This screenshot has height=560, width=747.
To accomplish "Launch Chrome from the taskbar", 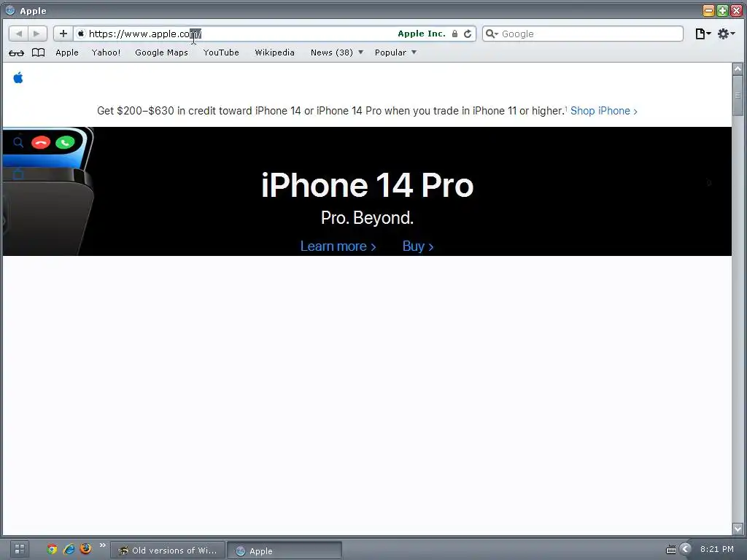I will pos(52,549).
